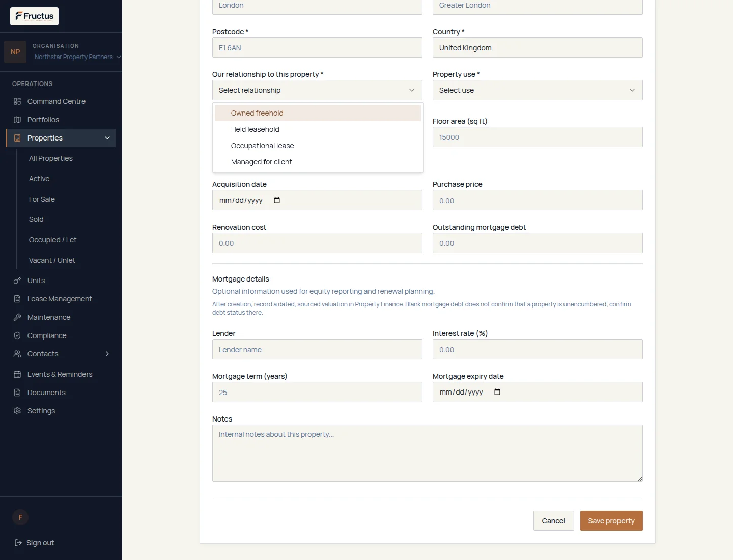
Task: Click the Sign out arrow icon
Action: point(18,543)
